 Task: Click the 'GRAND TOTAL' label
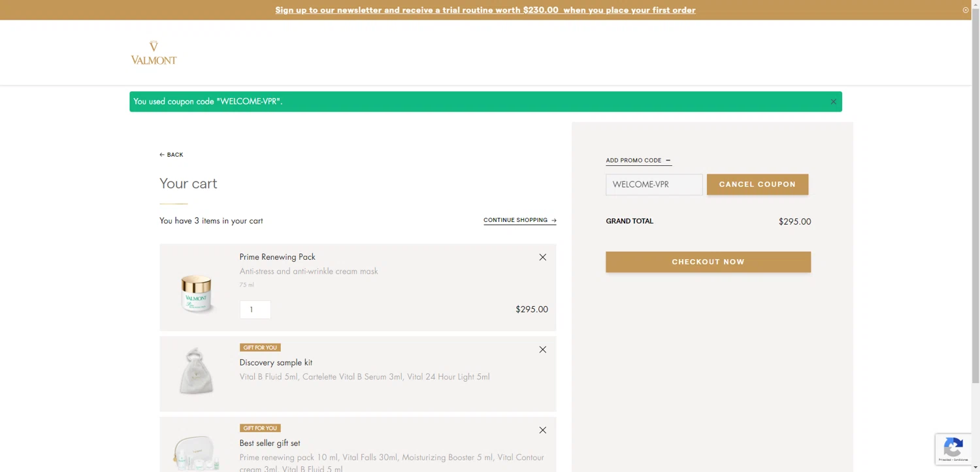[x=629, y=221]
